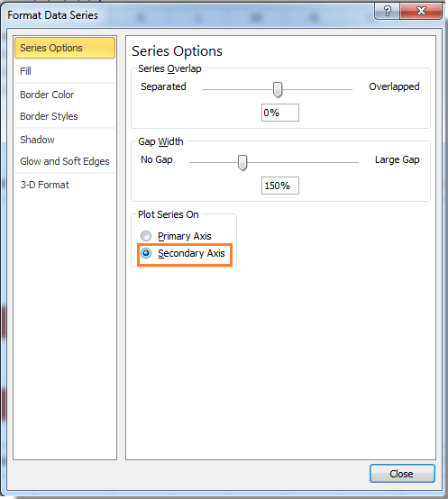Close dialog with the red X icon

421,12
